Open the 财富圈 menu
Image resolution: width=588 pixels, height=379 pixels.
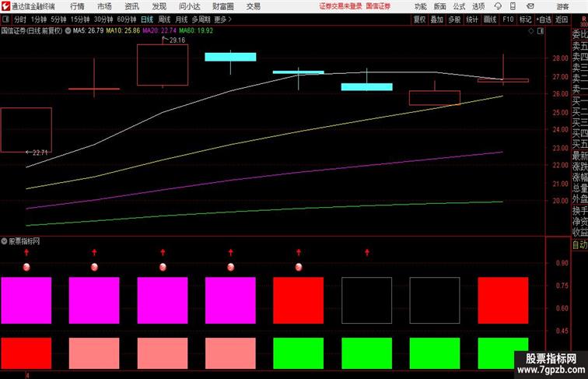[x=222, y=6]
